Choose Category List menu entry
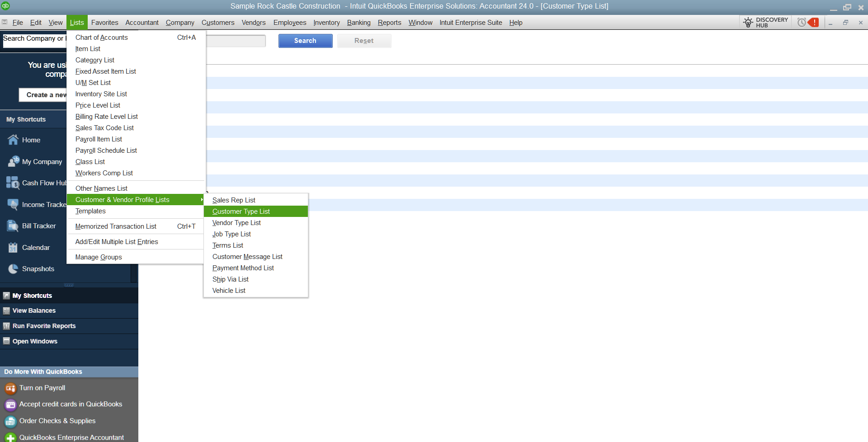Viewport: 868px width, 442px height. pos(136,60)
